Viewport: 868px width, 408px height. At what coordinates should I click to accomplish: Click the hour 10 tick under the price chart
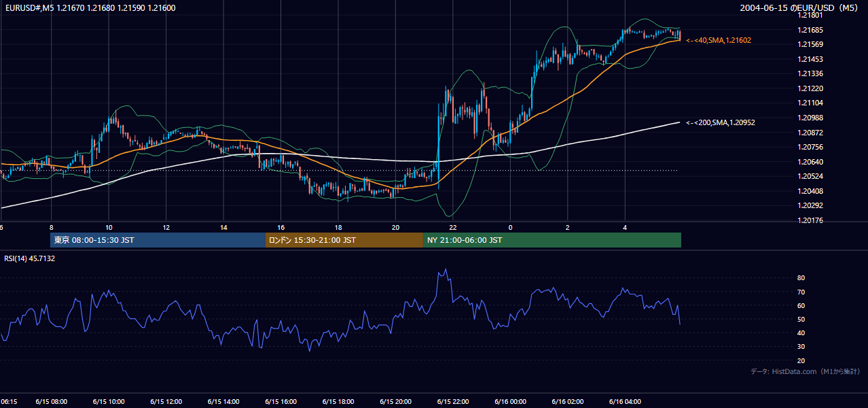tap(109, 227)
